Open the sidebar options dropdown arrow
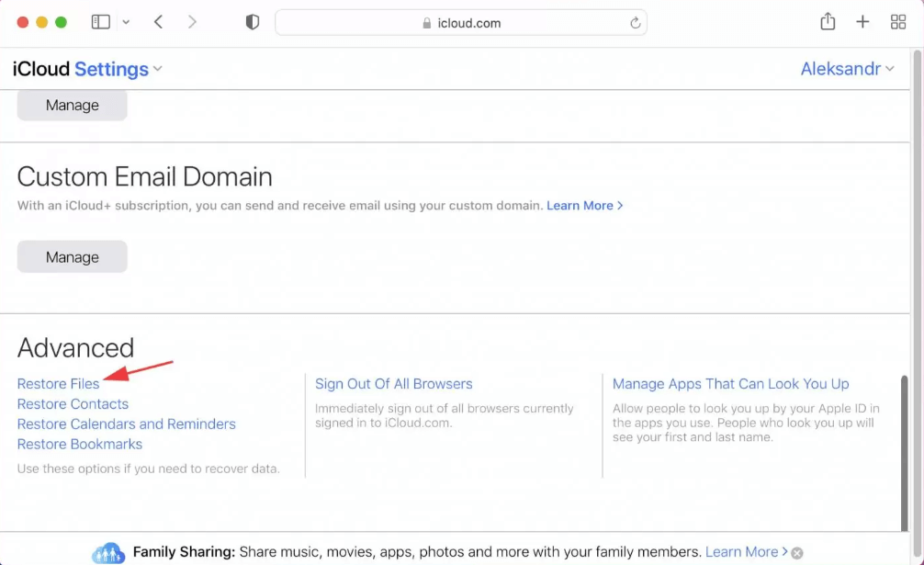This screenshot has width=924, height=565. [x=126, y=22]
